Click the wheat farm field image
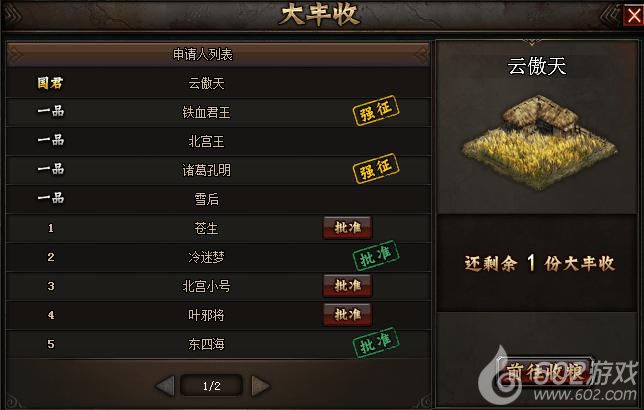Screen dimensions: 644x410 pyautogui.click(x=539, y=143)
